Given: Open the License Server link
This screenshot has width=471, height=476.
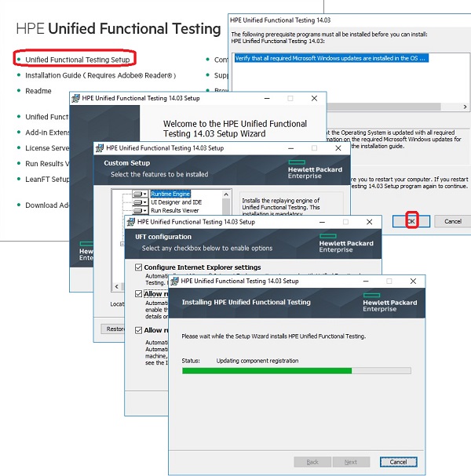Looking at the screenshot, I should (47, 148).
